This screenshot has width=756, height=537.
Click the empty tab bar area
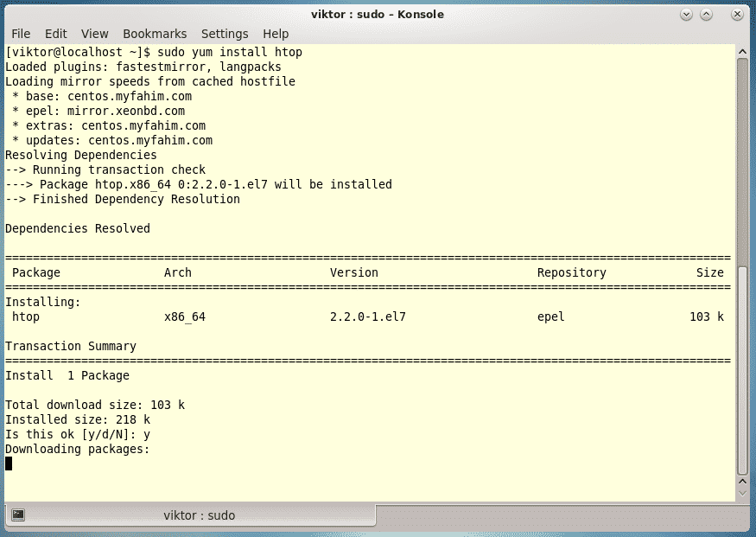tap(562, 515)
